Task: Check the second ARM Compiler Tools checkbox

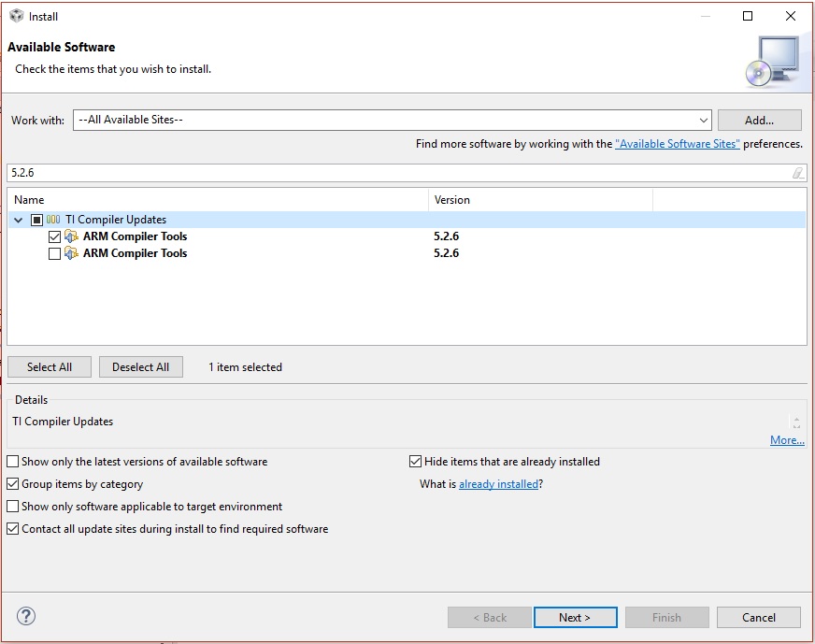Action: (54, 253)
